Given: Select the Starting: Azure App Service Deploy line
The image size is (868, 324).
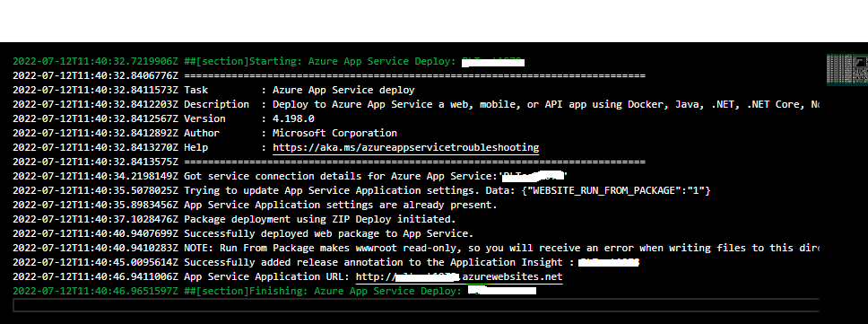Looking at the screenshot, I should tap(268, 61).
